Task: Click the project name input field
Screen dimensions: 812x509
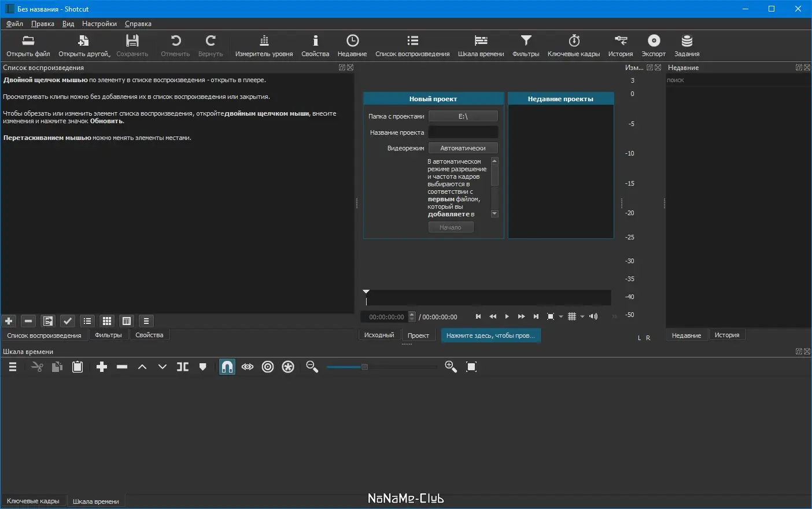Action: click(463, 132)
